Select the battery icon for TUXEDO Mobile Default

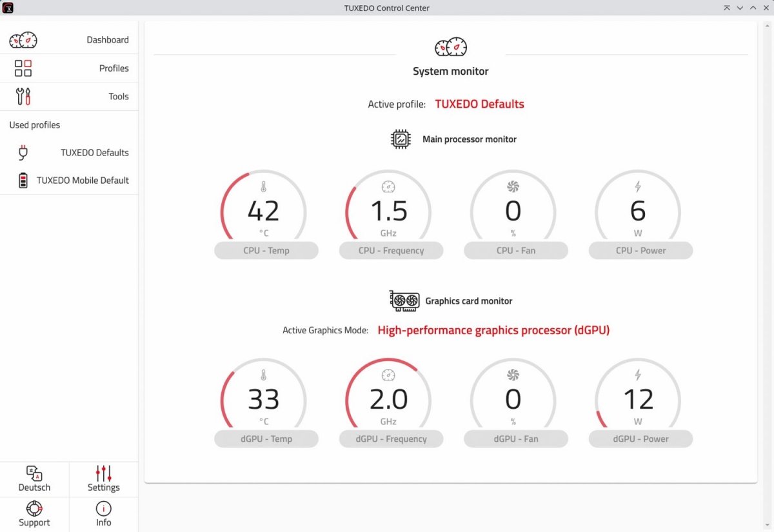tap(23, 181)
